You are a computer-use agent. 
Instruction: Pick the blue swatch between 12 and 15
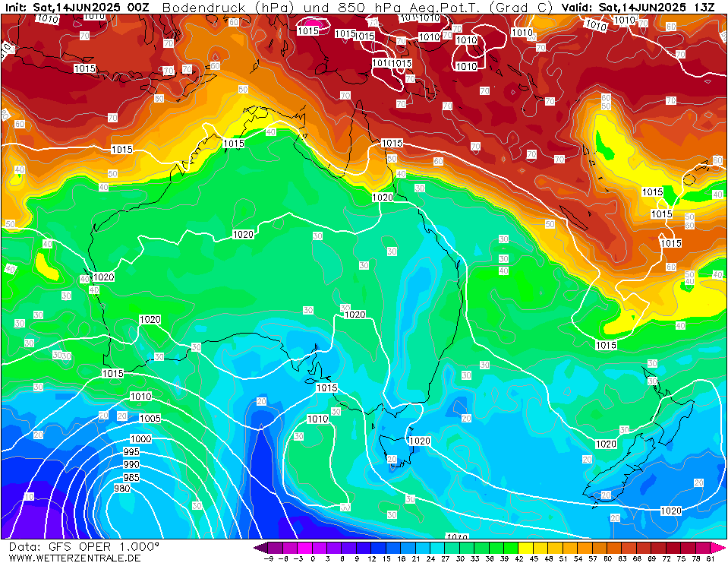pyautogui.click(x=378, y=548)
